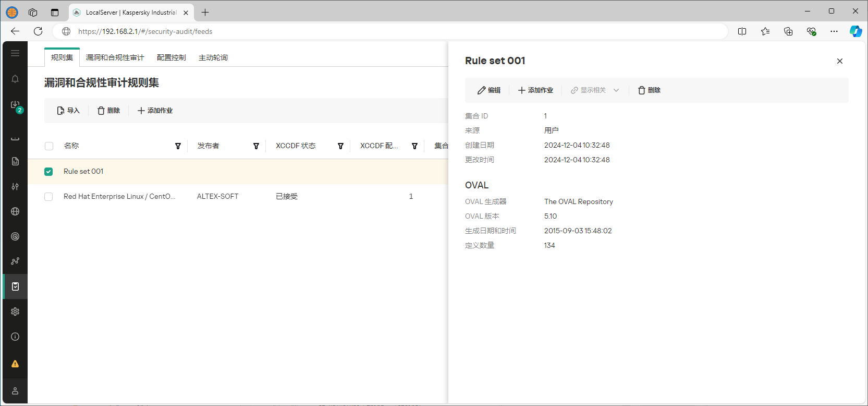Click the info circle icon in the sidebar
The image size is (868, 406).
(x=15, y=337)
